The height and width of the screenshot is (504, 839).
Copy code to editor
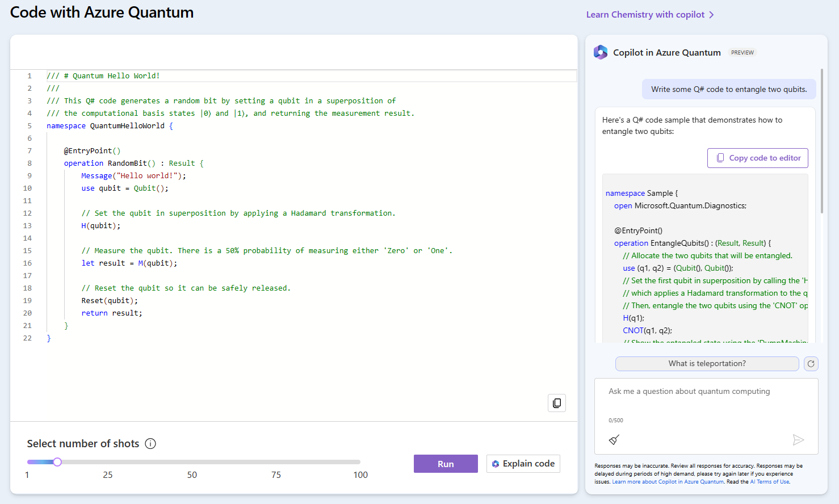pyautogui.click(x=758, y=158)
